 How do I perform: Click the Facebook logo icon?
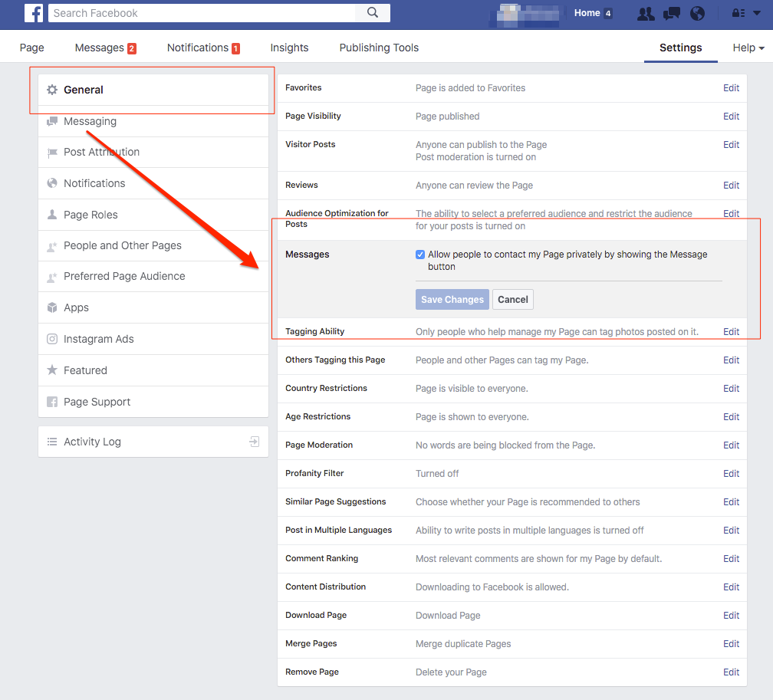34,13
